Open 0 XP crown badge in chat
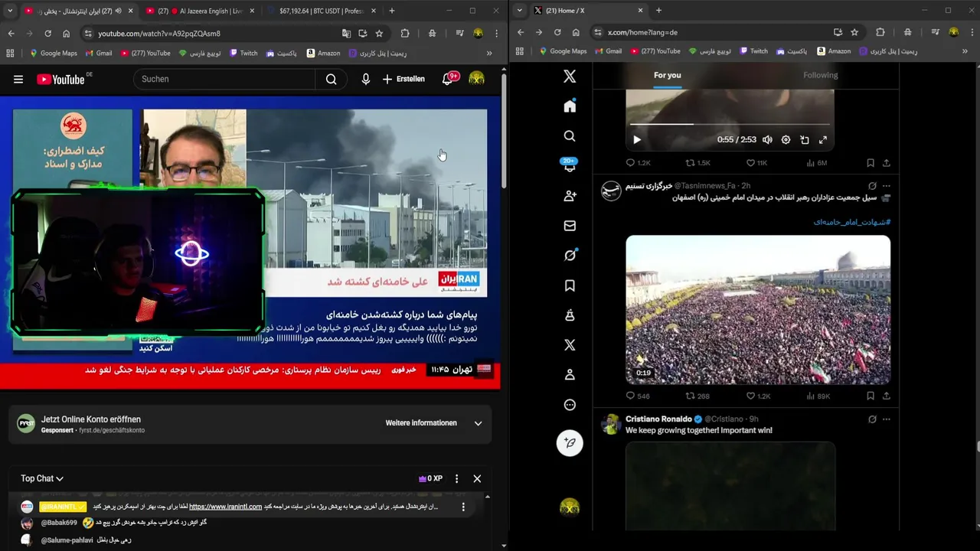The height and width of the screenshot is (551, 980). pos(430,478)
